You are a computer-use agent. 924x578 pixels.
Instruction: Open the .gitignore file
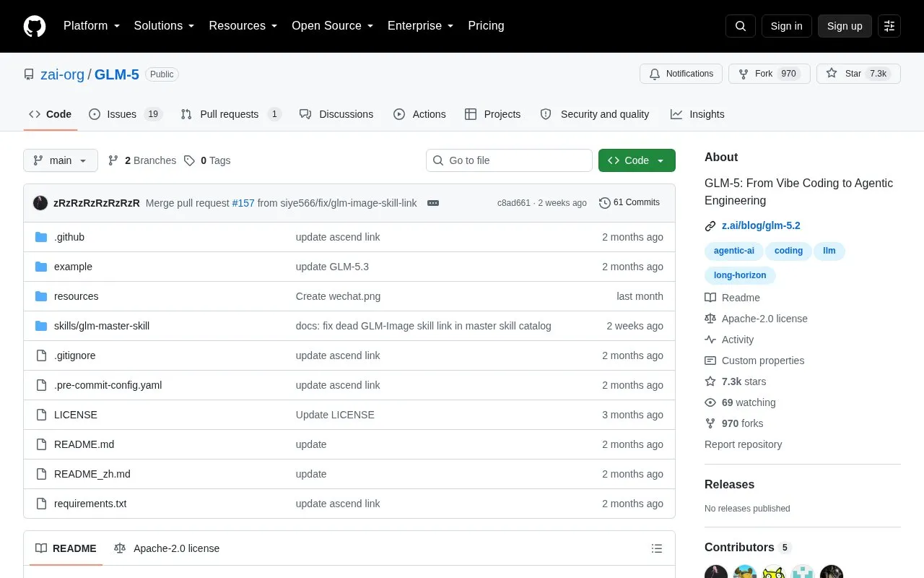(x=74, y=355)
